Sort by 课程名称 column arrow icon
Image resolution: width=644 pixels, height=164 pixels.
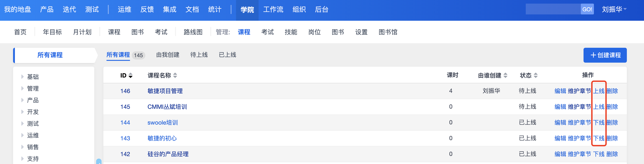coord(175,75)
